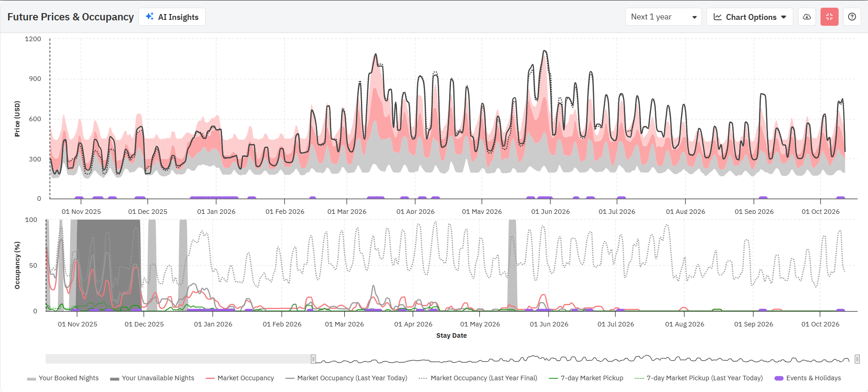Viewport: 868px width, 392px height.
Task: Toggle Market Occupancy (Last Year Today) legend
Action: click(346, 378)
